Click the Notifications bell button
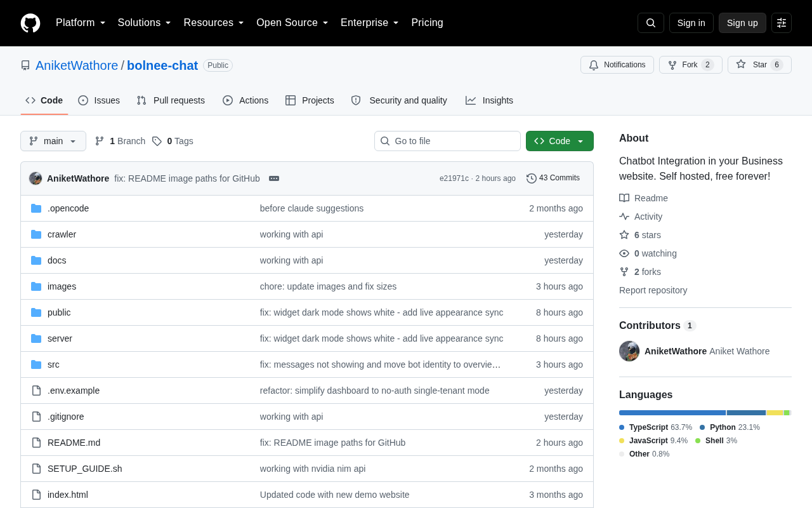 pos(617,65)
